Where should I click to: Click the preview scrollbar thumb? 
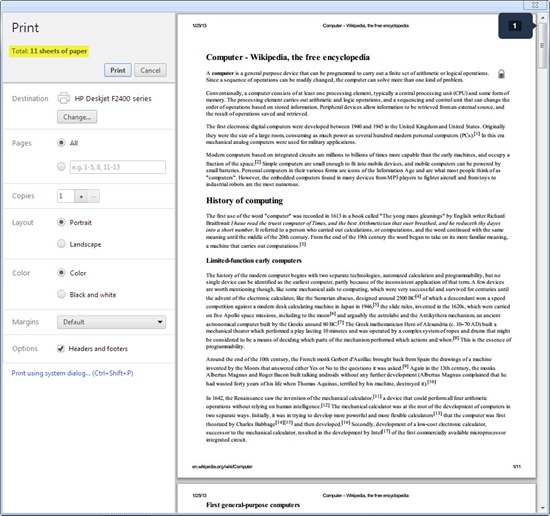(543, 45)
